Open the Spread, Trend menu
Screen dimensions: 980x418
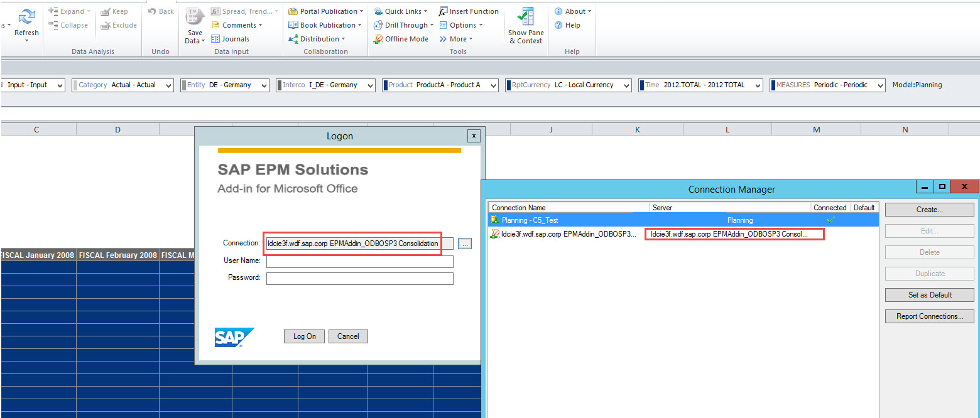244,11
